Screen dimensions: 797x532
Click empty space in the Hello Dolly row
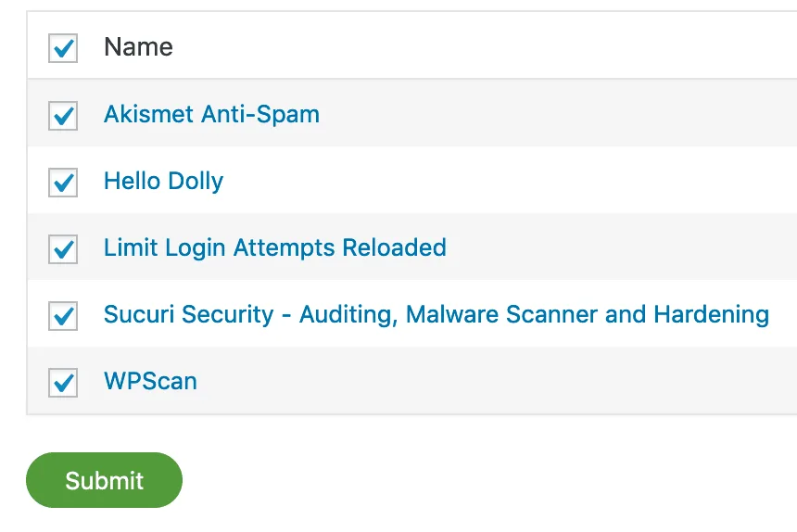pos(510,181)
